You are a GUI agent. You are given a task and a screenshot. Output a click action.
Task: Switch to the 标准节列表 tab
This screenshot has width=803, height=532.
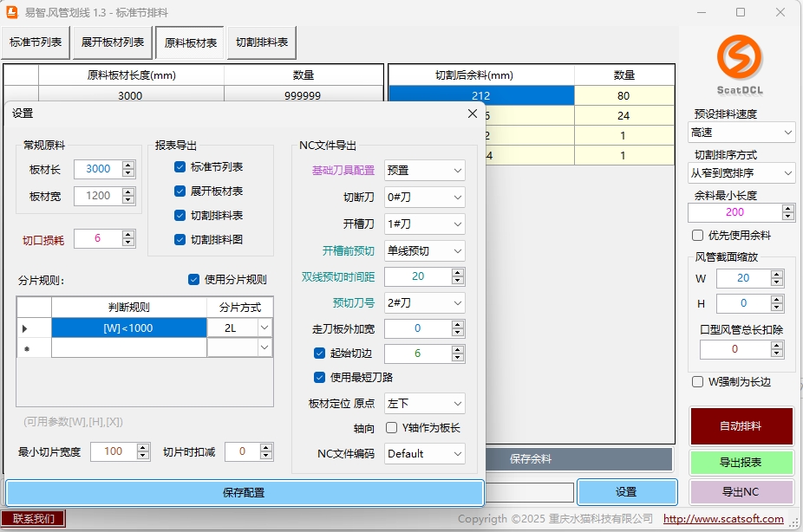(x=36, y=42)
